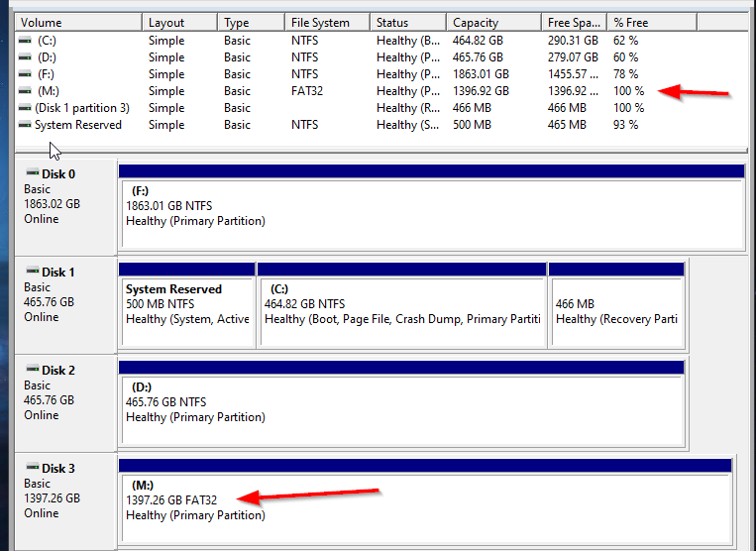Select the 466 MB Recovery Partition block
Image resolution: width=756 pixels, height=551 pixels.
[x=616, y=305]
